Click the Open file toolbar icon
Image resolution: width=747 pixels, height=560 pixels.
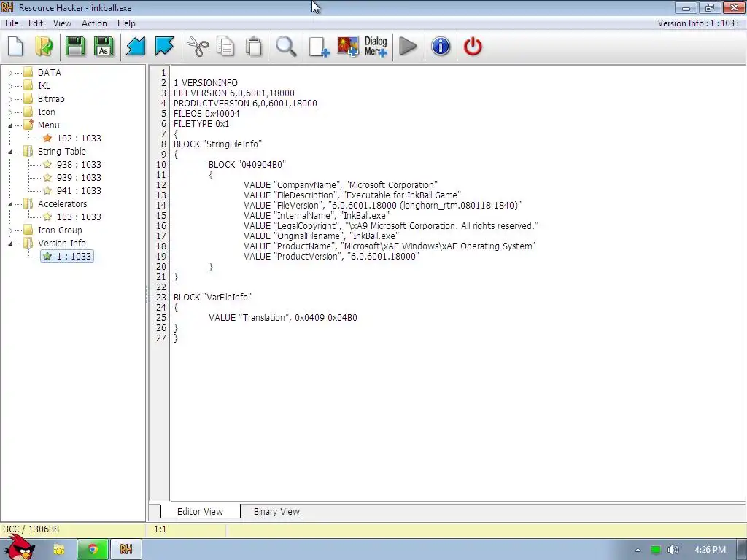coord(44,47)
